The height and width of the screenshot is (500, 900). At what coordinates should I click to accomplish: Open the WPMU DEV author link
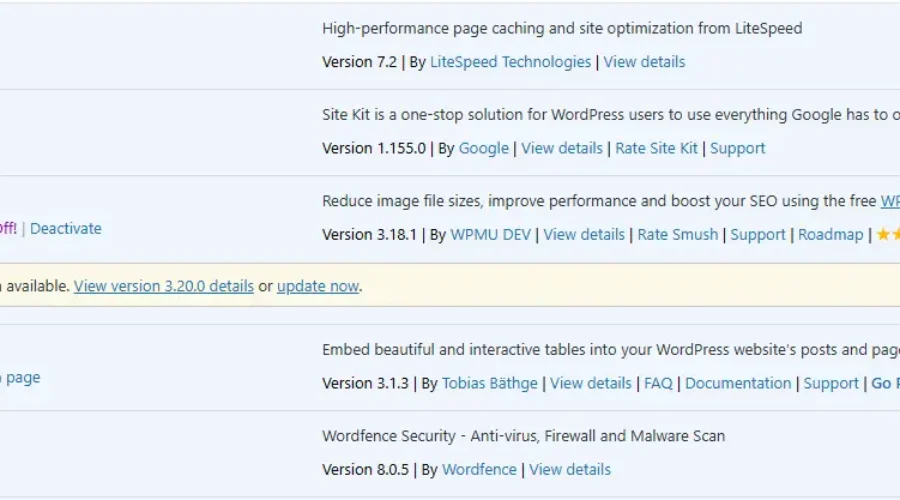coord(490,235)
